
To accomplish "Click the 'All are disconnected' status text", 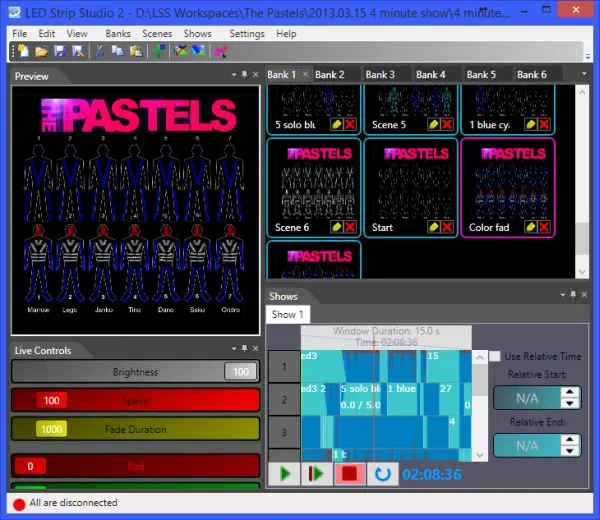I will click(x=73, y=503).
